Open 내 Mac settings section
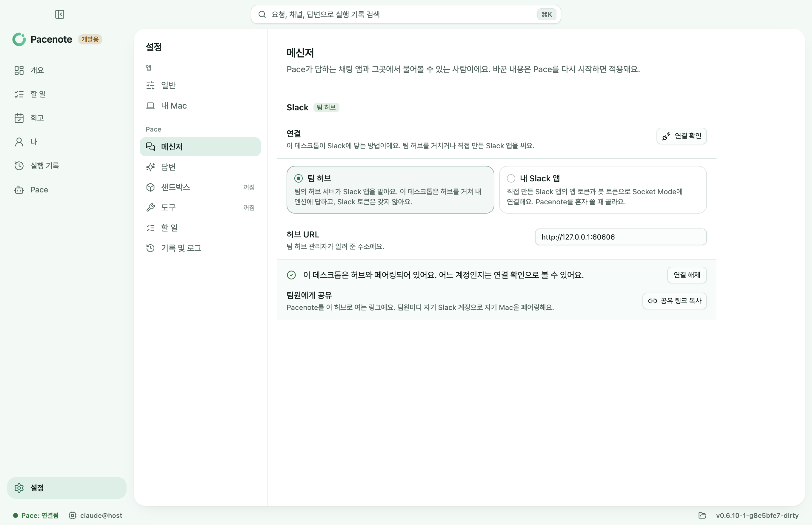Screen dimensions: 812x525 200,106
